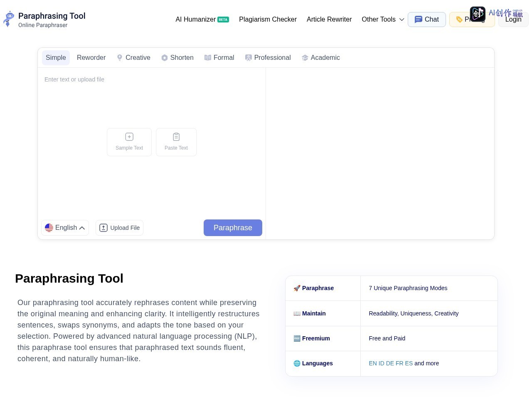
Task: Click the Academic graduation cap icon
Action: pyautogui.click(x=305, y=58)
